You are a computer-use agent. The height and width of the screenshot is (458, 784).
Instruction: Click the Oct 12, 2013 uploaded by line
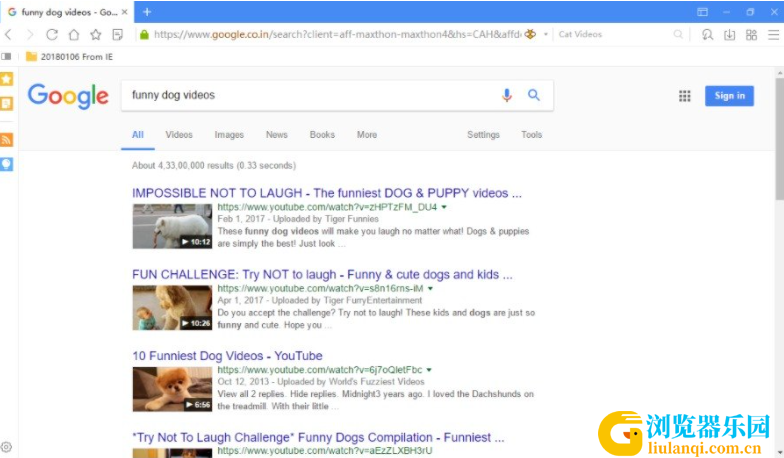(321, 382)
